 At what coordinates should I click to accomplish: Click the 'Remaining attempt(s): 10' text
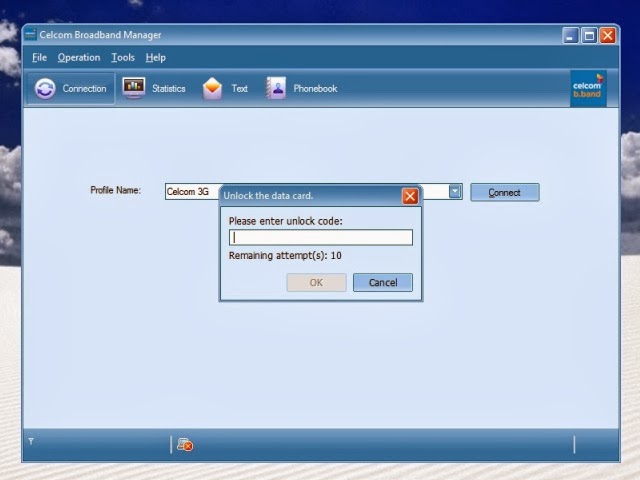(x=285, y=256)
